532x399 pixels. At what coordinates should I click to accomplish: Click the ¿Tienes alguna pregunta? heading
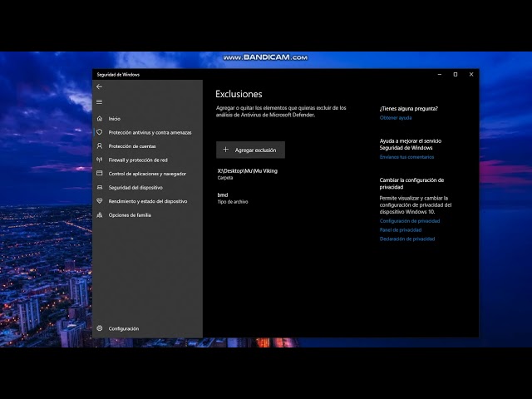point(408,109)
